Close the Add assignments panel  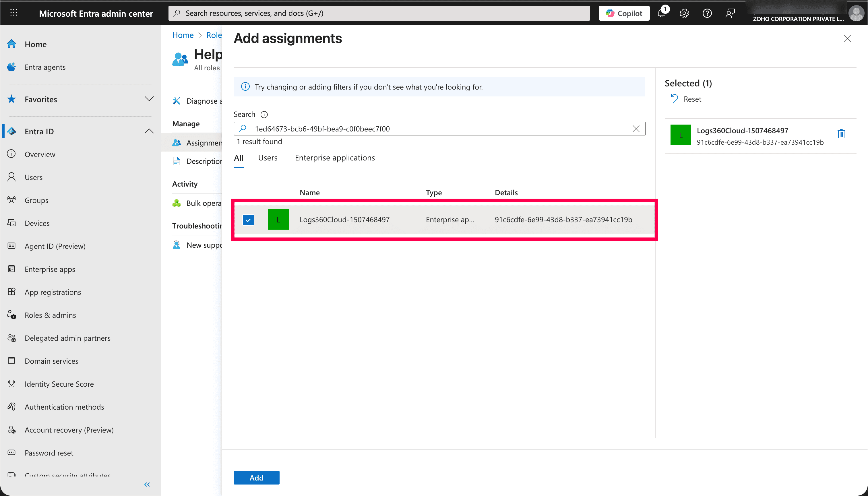point(847,38)
